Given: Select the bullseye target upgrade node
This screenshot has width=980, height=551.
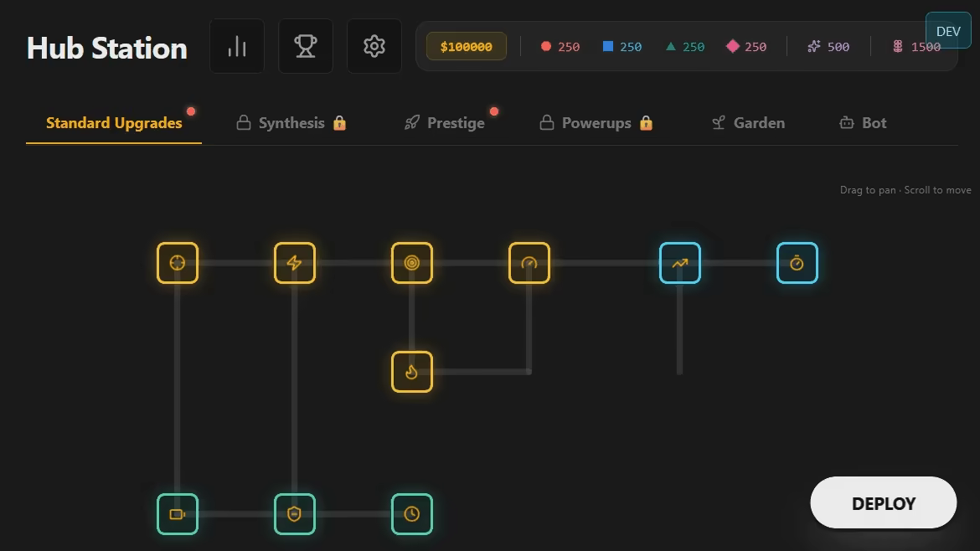Looking at the screenshot, I should coord(412,263).
